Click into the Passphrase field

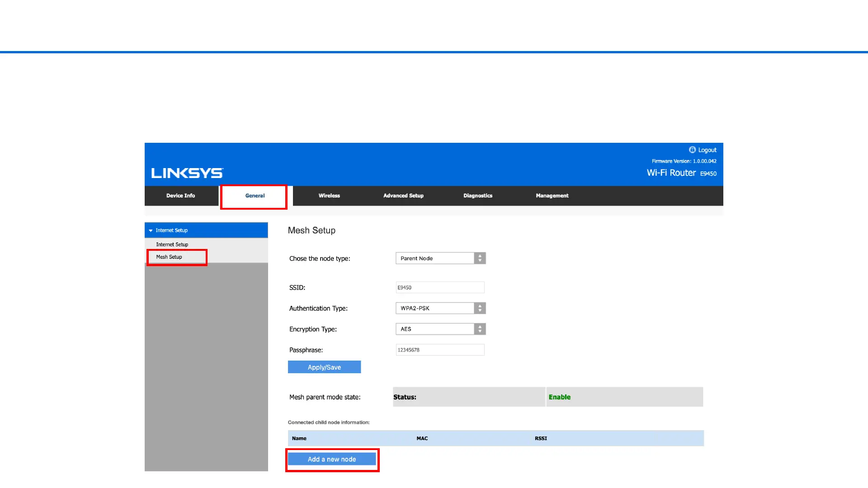coord(439,350)
